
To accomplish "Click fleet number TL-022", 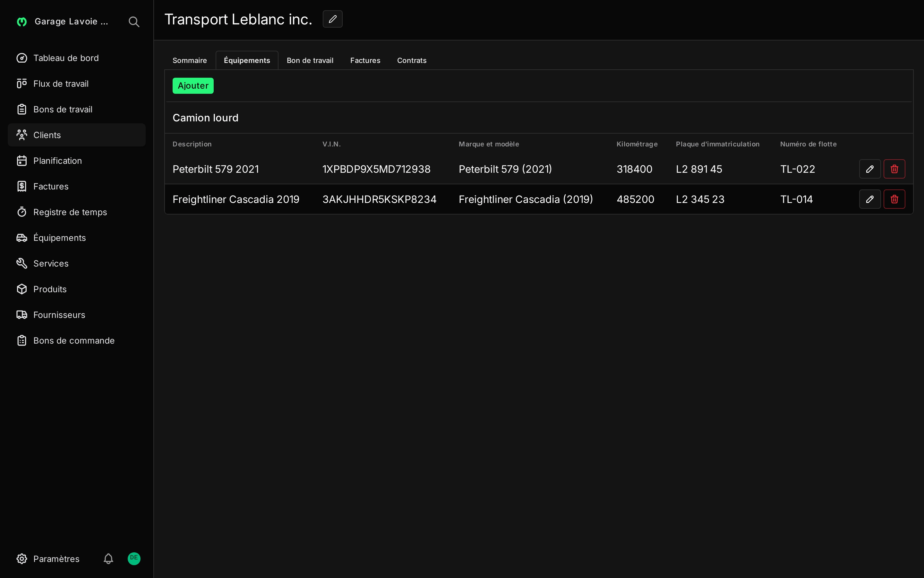I will tap(798, 169).
